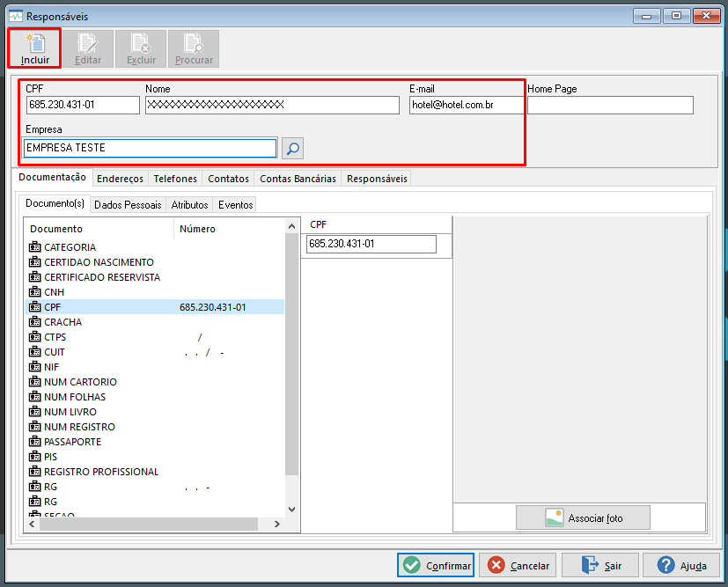Click the CERTIFICADO RESERVISTA document icon

pos(35,276)
